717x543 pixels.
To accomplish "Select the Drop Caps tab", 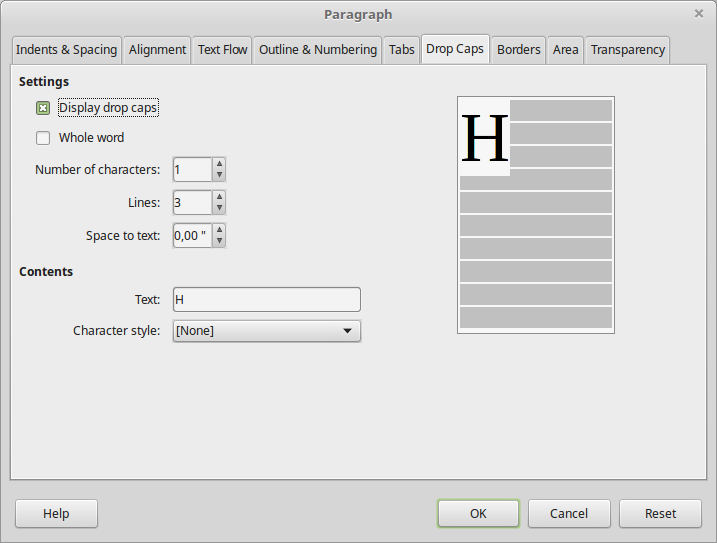I will (455, 49).
